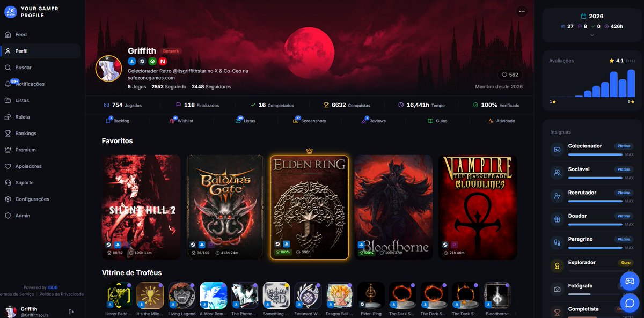Image resolution: width=644 pixels, height=318 pixels.
Task: Open the Elden Ring favorite card
Action: [x=309, y=207]
